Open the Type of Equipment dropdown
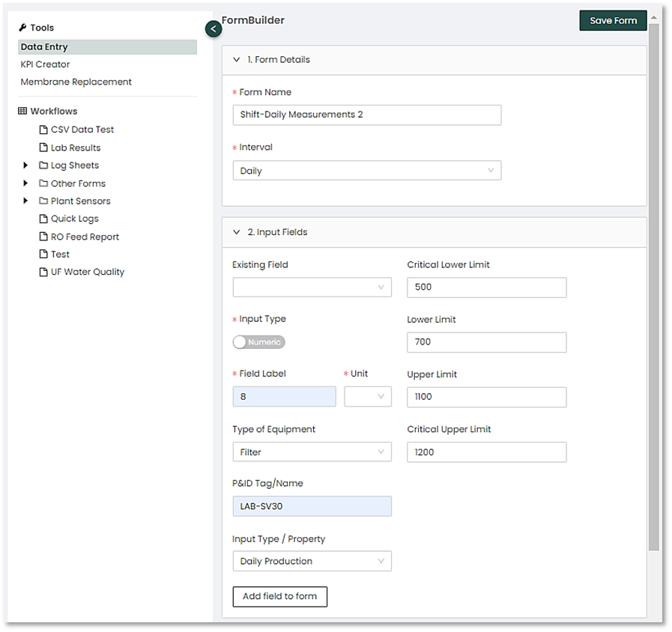The image size is (672, 632). coord(312,452)
